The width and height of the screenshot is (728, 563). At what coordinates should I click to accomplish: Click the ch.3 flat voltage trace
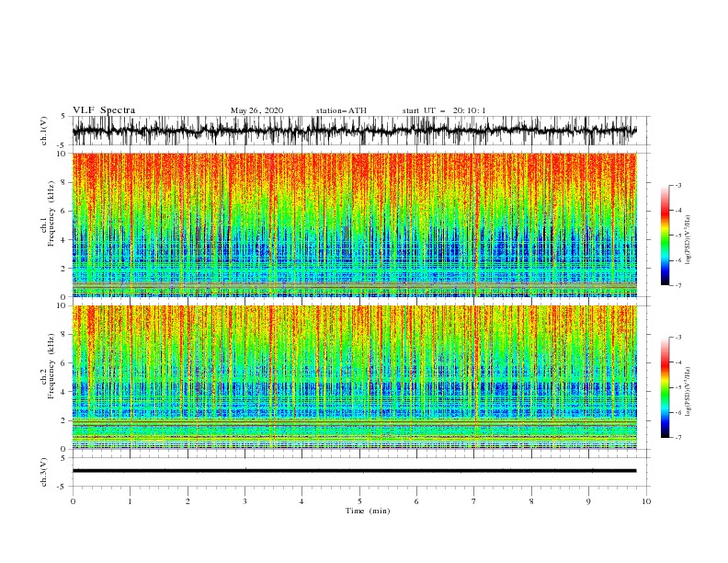click(x=354, y=471)
